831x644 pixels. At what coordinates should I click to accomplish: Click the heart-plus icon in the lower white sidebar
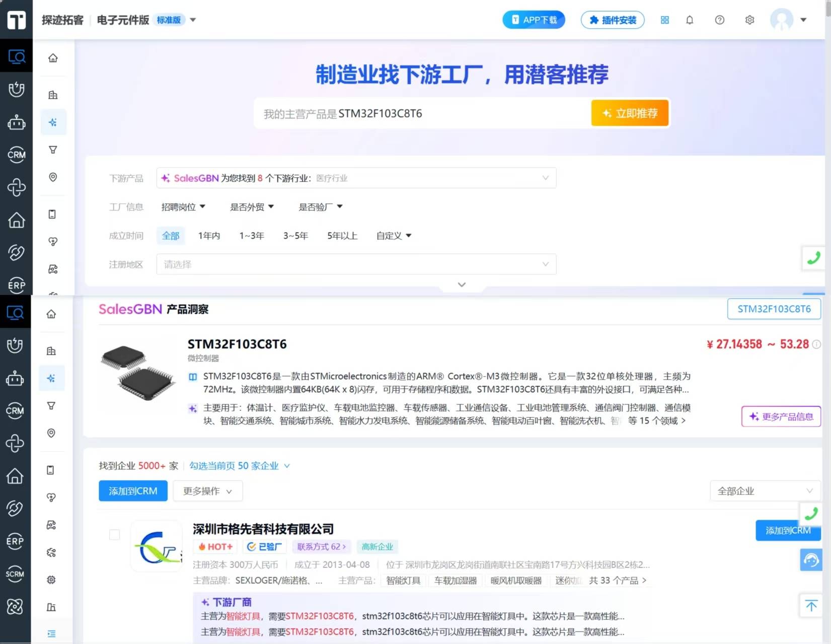[51, 497]
